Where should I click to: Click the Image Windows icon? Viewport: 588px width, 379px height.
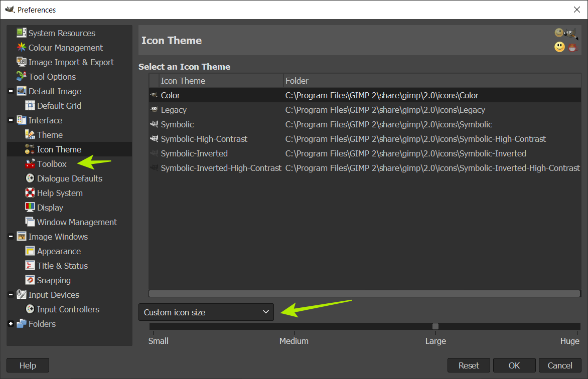(22, 237)
